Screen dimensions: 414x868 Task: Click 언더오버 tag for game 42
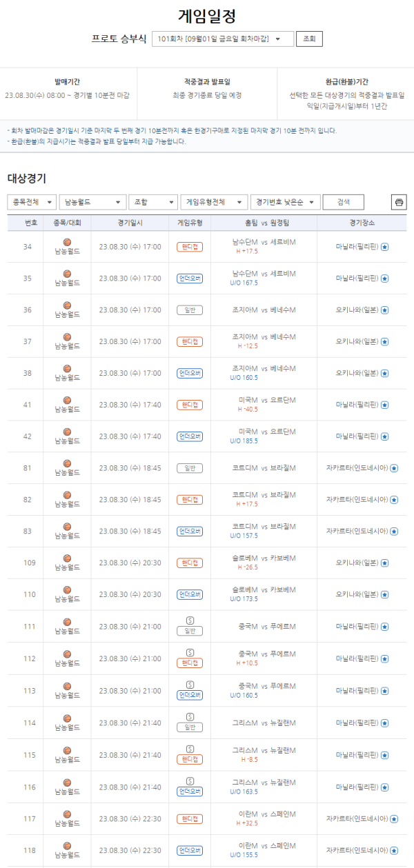click(x=190, y=436)
